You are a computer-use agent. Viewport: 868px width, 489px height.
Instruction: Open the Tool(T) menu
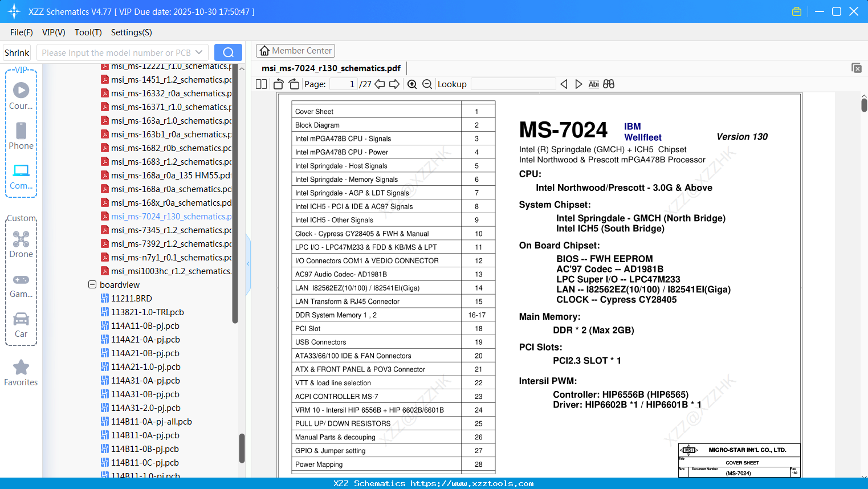(x=88, y=32)
